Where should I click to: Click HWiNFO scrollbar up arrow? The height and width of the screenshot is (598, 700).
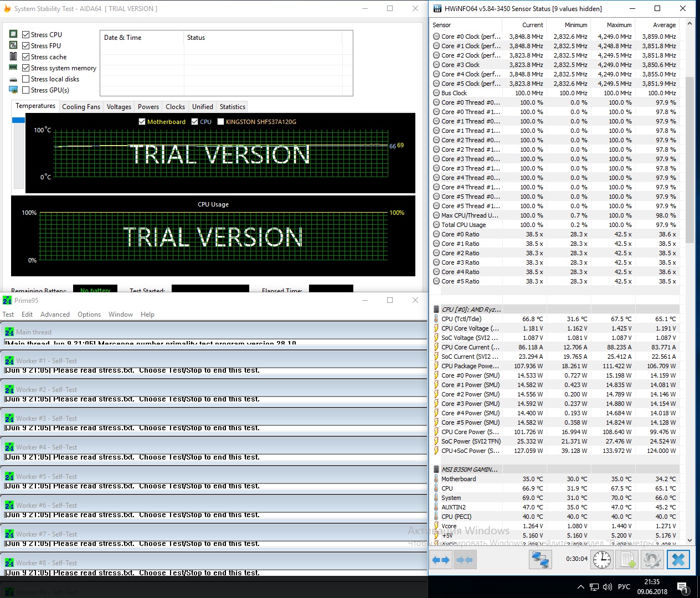click(x=689, y=24)
